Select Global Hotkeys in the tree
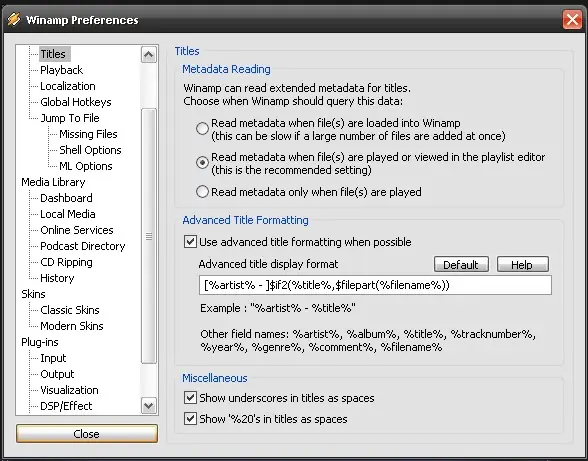This screenshot has width=588, height=461. (x=76, y=102)
